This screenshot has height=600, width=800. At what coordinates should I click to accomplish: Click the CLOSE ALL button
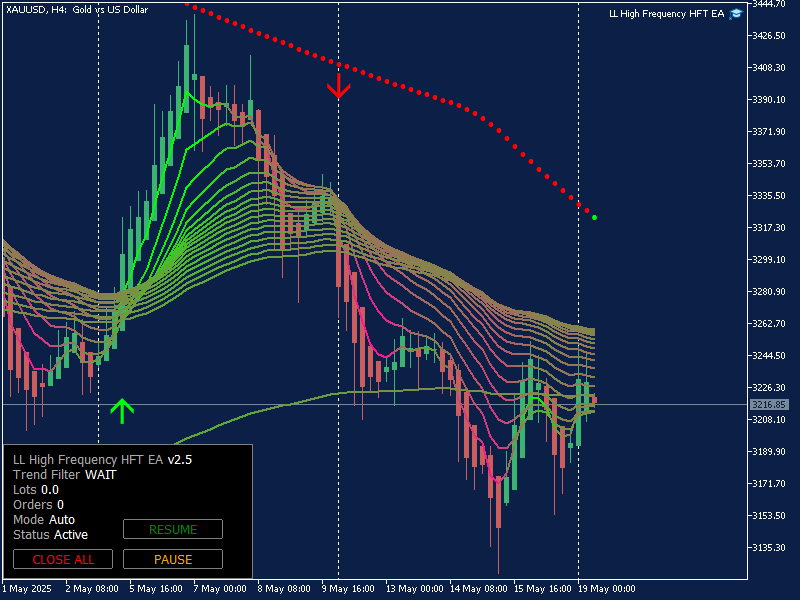(63, 559)
